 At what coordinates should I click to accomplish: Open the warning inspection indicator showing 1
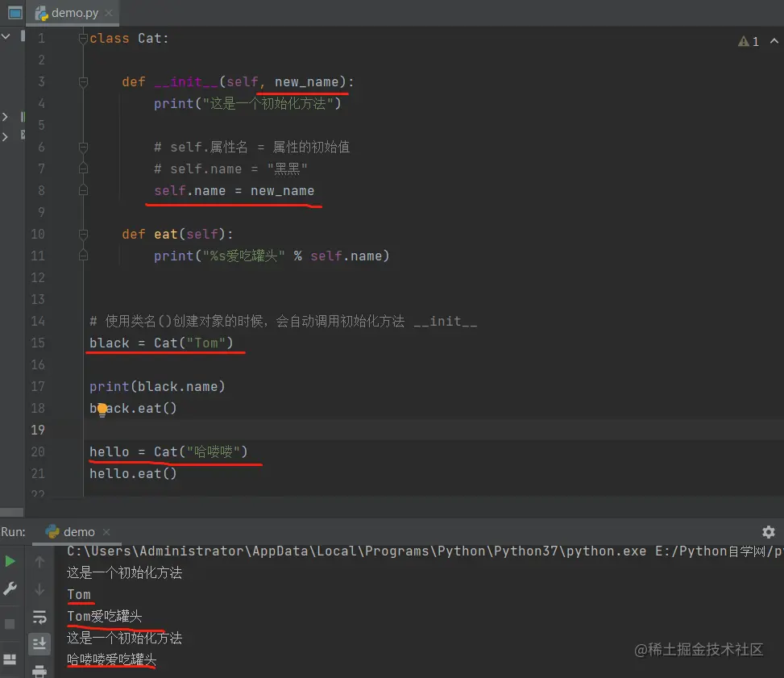tap(749, 40)
